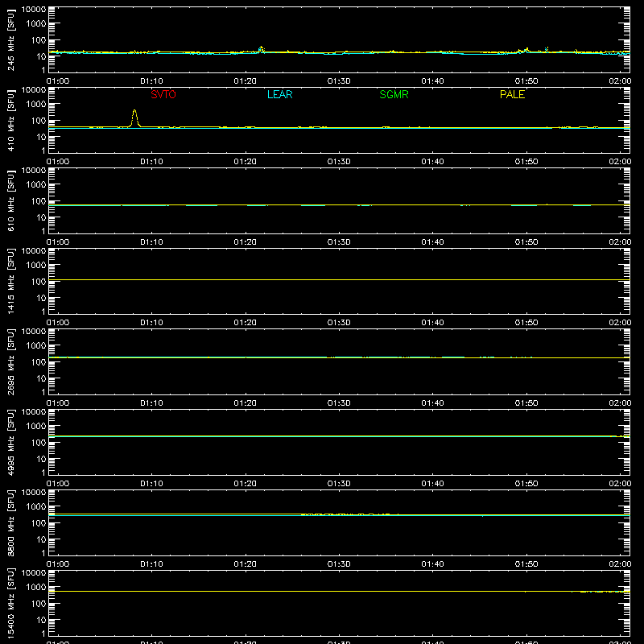Screen dimensions: 644x644
Task: Click the 01:10 time label under 245 MHz panel
Action: [x=151, y=81]
